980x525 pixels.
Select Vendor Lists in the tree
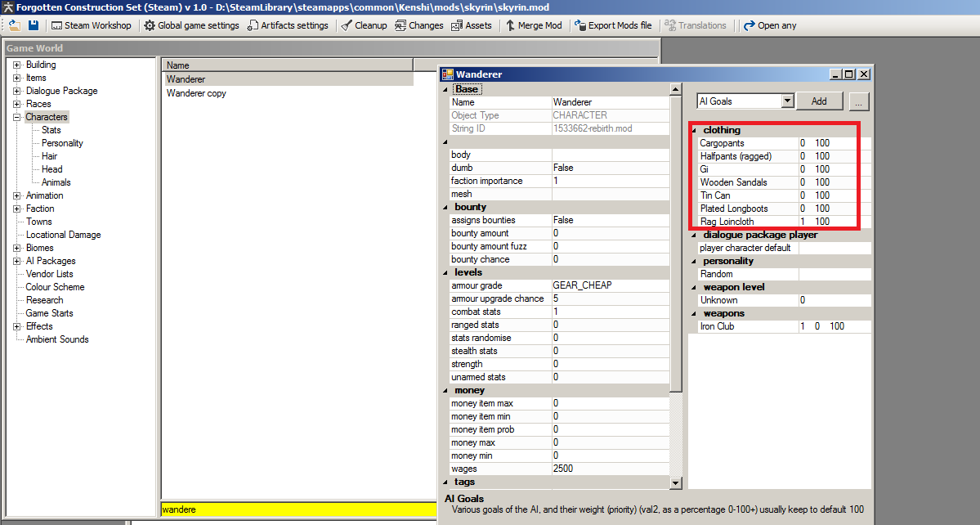point(49,275)
